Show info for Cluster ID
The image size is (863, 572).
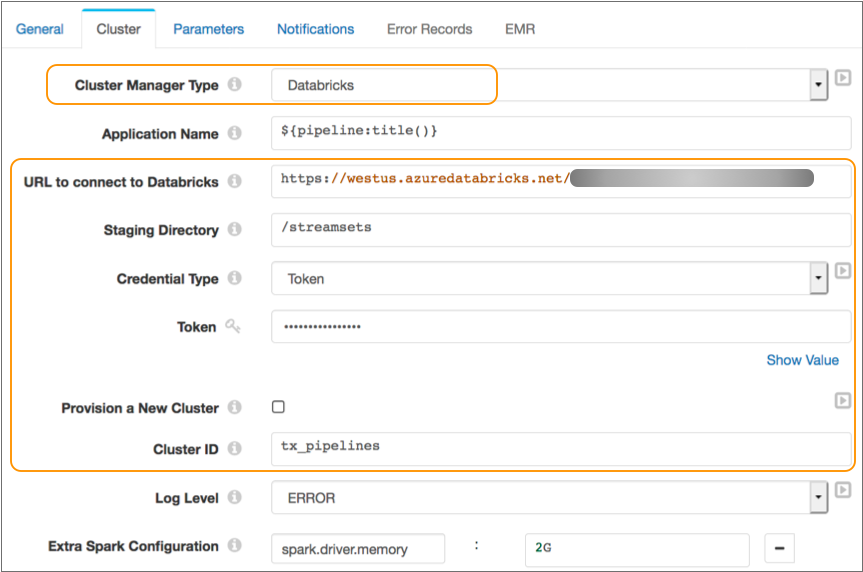(x=234, y=448)
